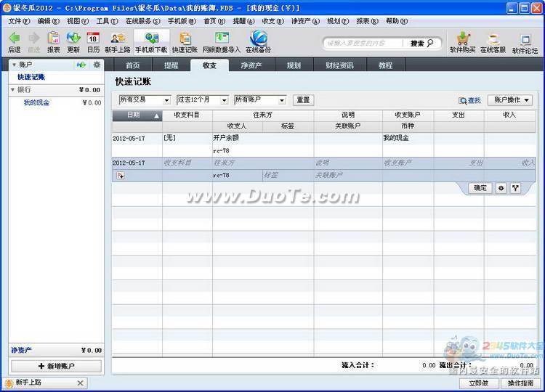Select 我的现金 account in sidebar
The height and width of the screenshot is (392, 545).
pyautogui.click(x=36, y=103)
